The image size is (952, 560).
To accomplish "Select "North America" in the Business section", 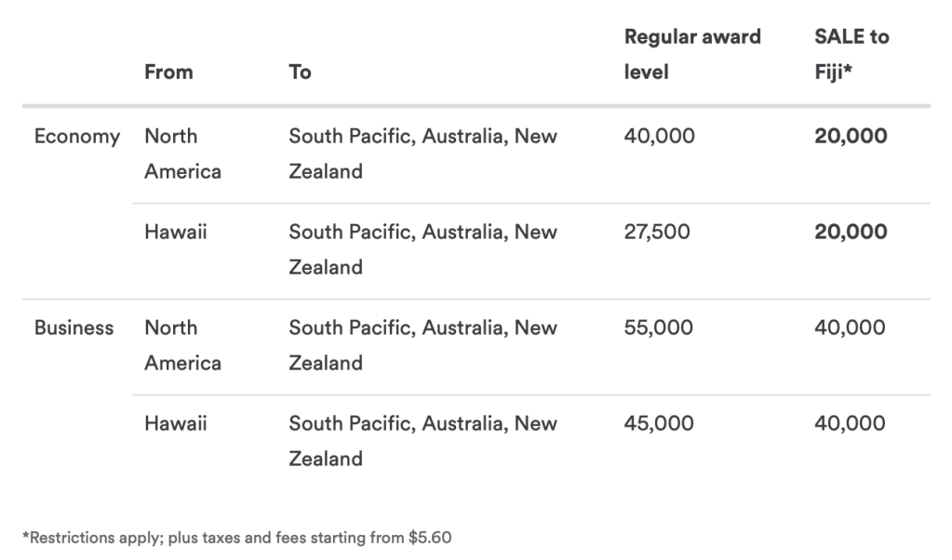I will (x=182, y=345).
